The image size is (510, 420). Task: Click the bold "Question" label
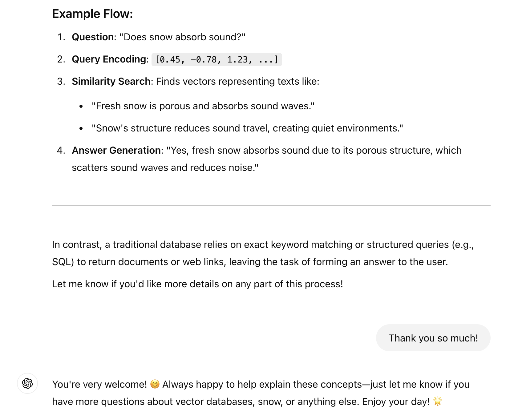93,37
